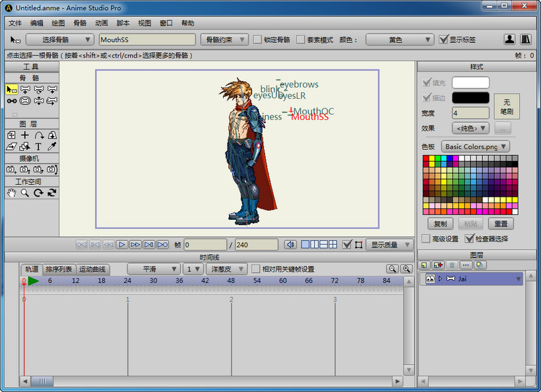Click the Play button in the timeline

pos(122,244)
